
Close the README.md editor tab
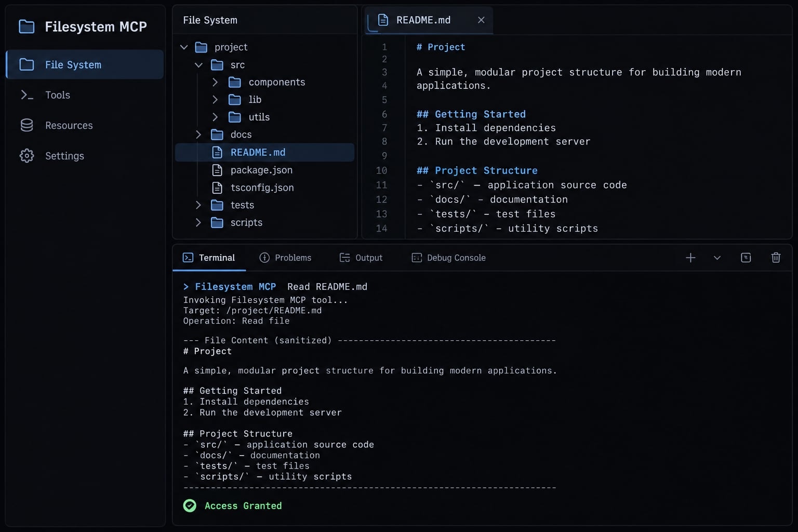tap(481, 20)
